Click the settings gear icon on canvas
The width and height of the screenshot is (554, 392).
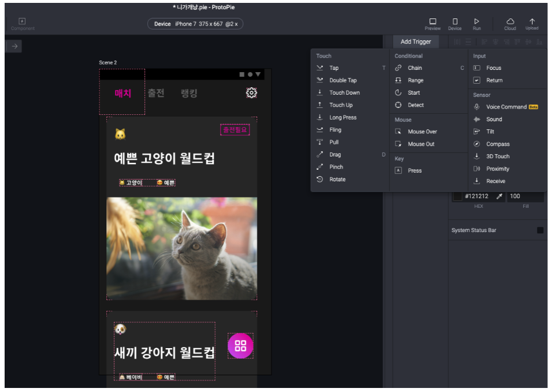(x=251, y=93)
